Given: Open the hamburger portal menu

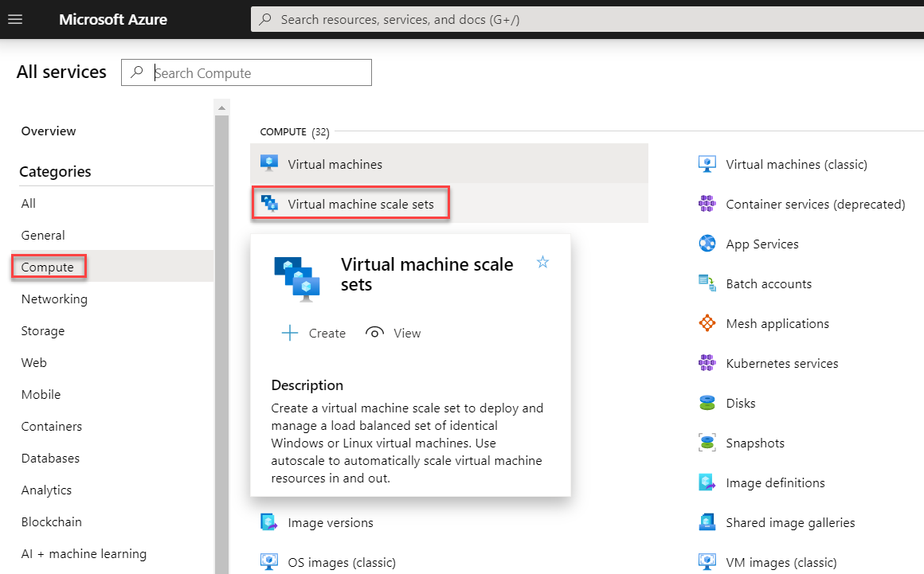Looking at the screenshot, I should click(x=15, y=19).
